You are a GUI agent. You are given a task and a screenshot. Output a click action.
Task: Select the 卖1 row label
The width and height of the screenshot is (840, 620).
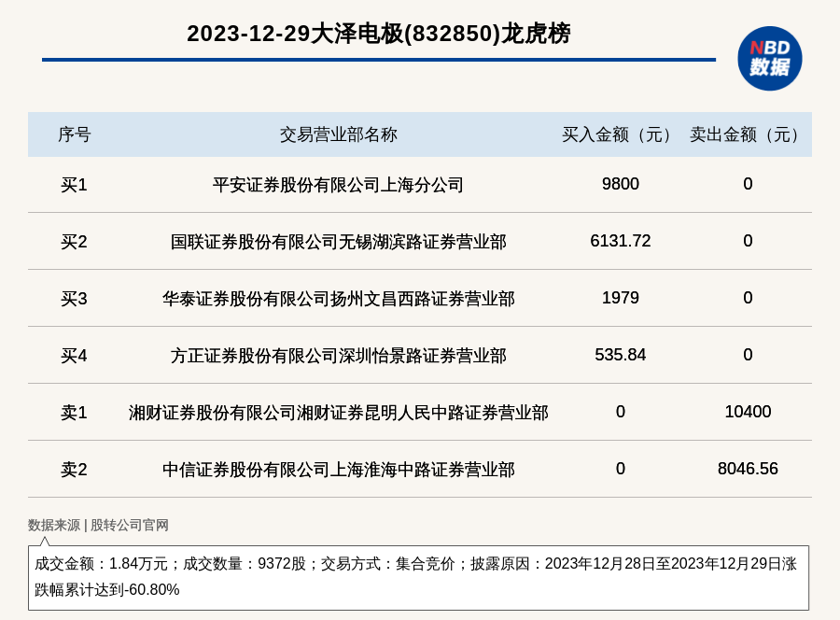[74, 413]
